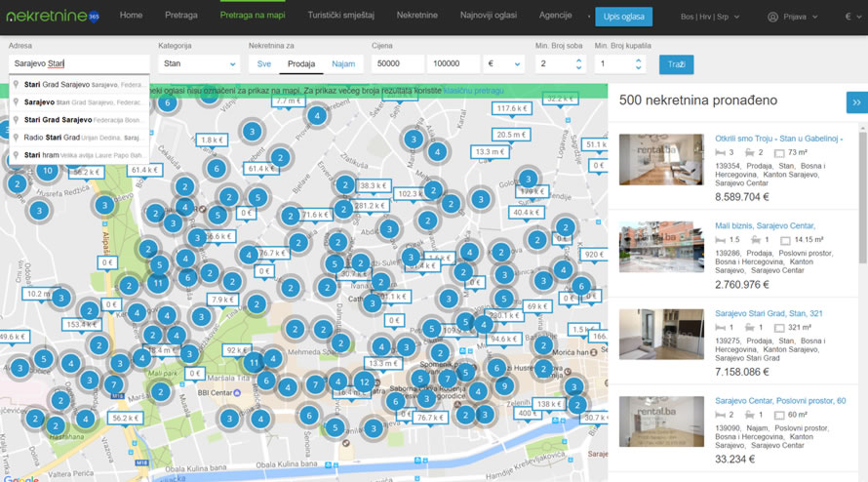Viewport: 868px width, 482px height.
Task: Select the Prodaja listing type option
Action: pyautogui.click(x=299, y=63)
